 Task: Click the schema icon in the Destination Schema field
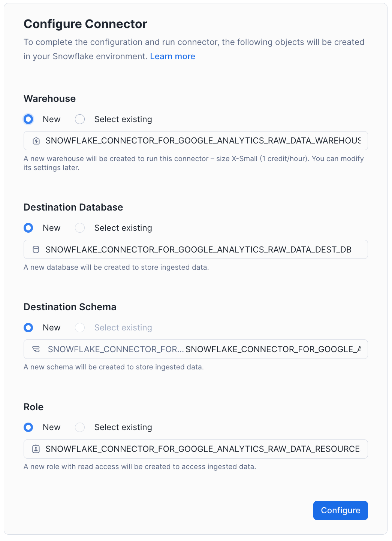click(36, 349)
